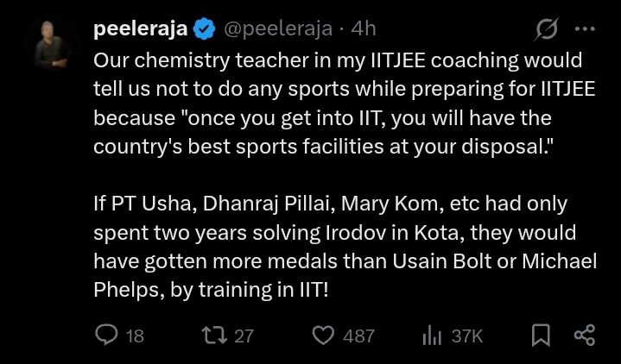Open the three-dot more options menu
Viewport: 621px width, 364px height.
pos(585,29)
